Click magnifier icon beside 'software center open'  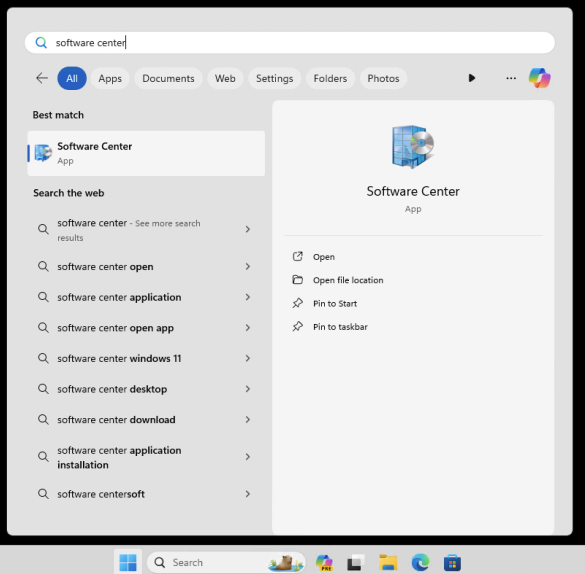coord(43,266)
